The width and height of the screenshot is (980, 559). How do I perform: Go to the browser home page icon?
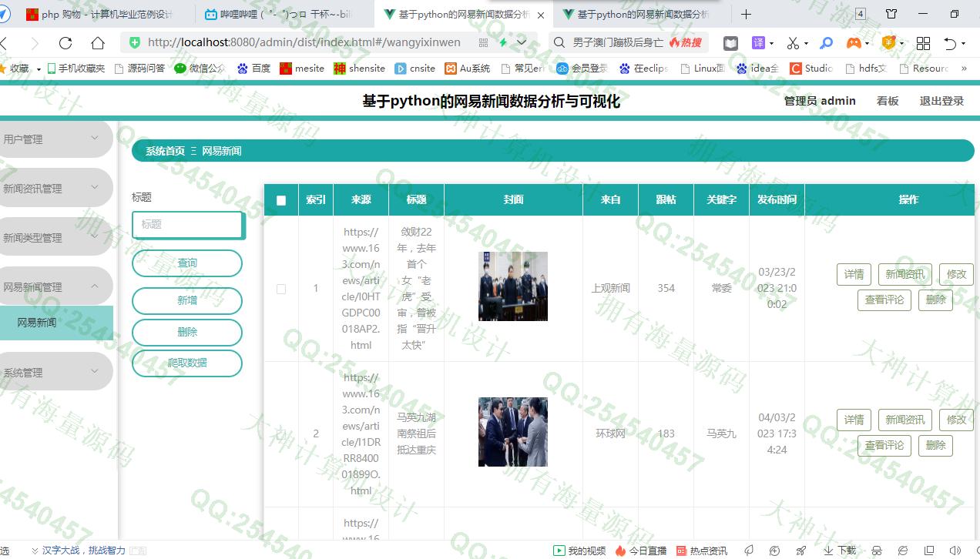click(98, 43)
